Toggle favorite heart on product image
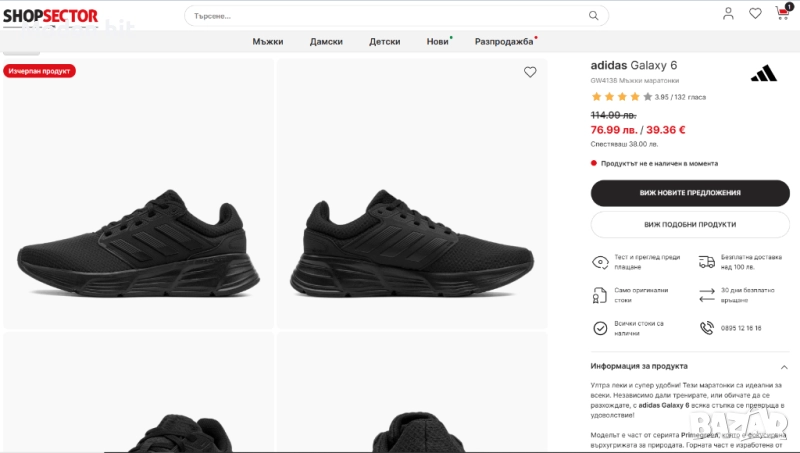 pyautogui.click(x=530, y=72)
